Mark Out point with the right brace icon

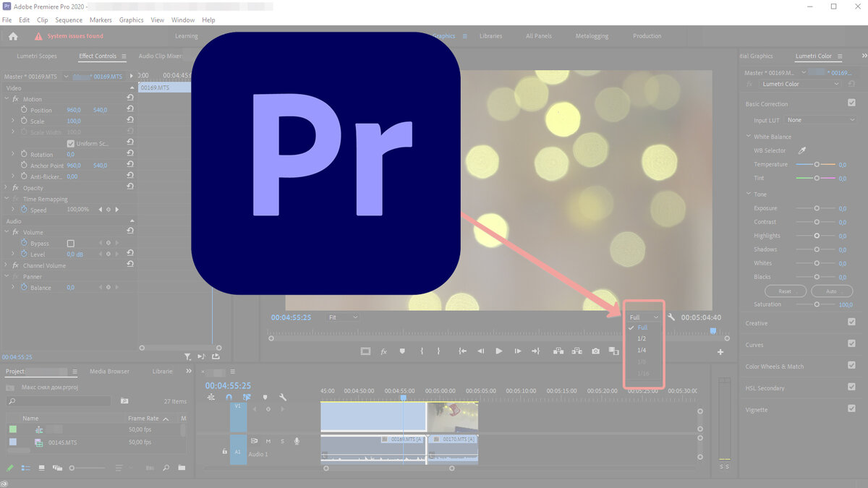(x=438, y=351)
